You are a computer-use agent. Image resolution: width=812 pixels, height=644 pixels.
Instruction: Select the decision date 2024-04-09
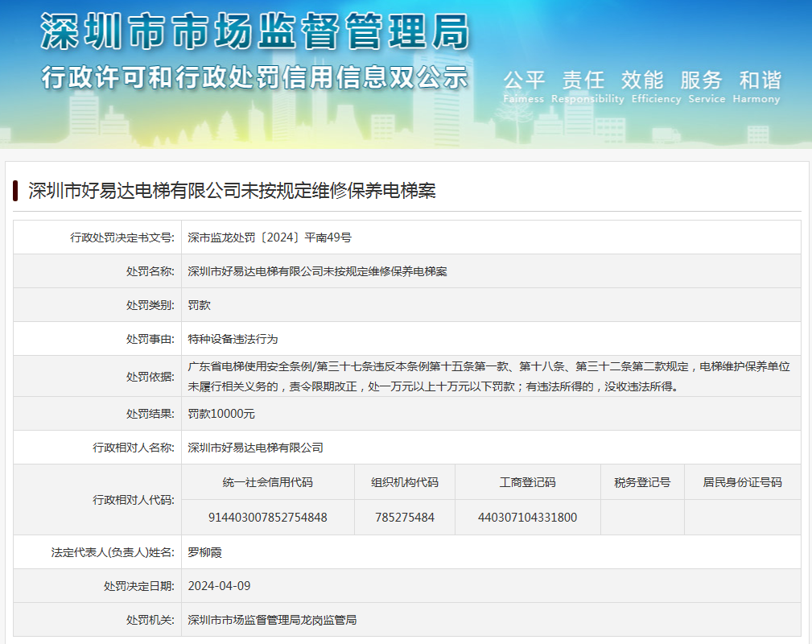[219, 586]
